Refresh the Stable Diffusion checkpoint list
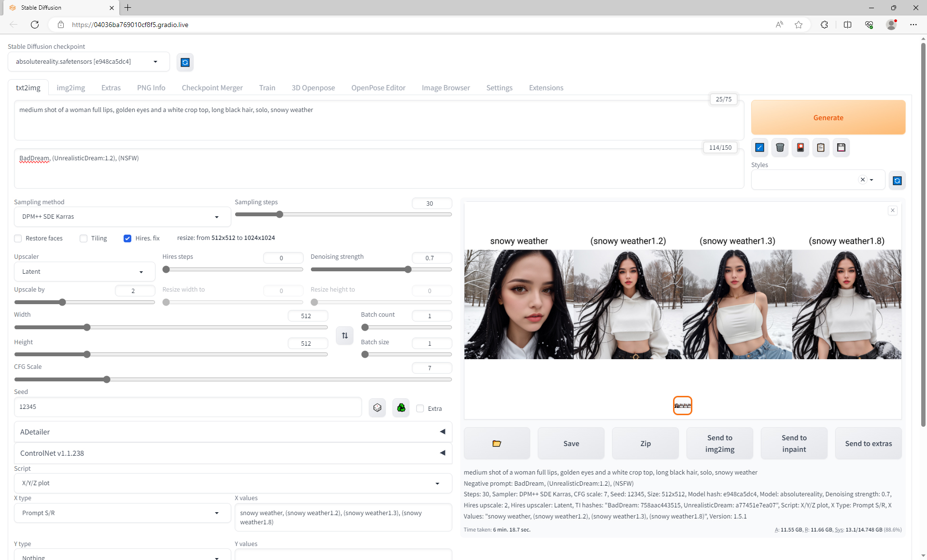The height and width of the screenshot is (560, 927). pyautogui.click(x=185, y=62)
